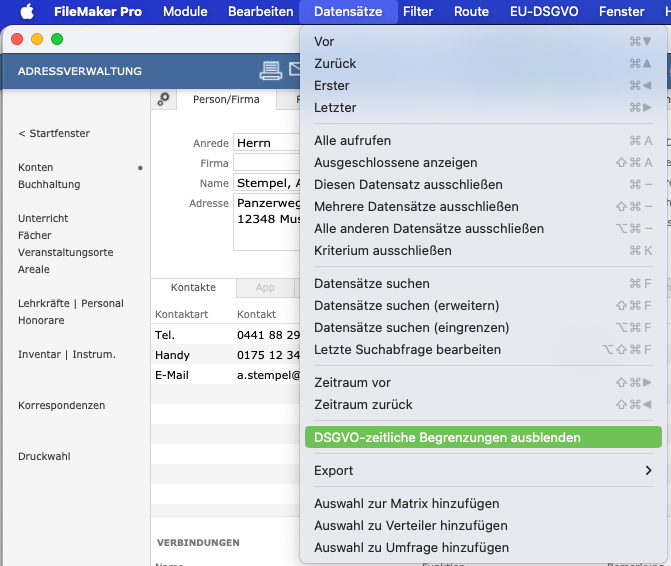Click the VERBINDUNGEN section heading
The width and height of the screenshot is (671, 566).
click(198, 542)
